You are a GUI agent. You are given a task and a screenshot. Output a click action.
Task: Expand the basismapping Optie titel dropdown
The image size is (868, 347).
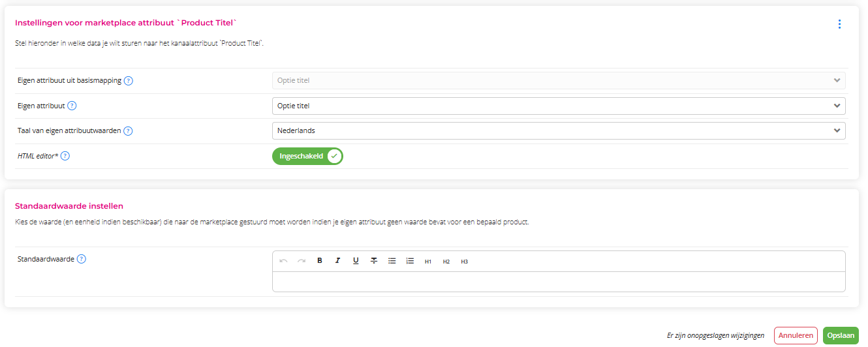(x=559, y=80)
